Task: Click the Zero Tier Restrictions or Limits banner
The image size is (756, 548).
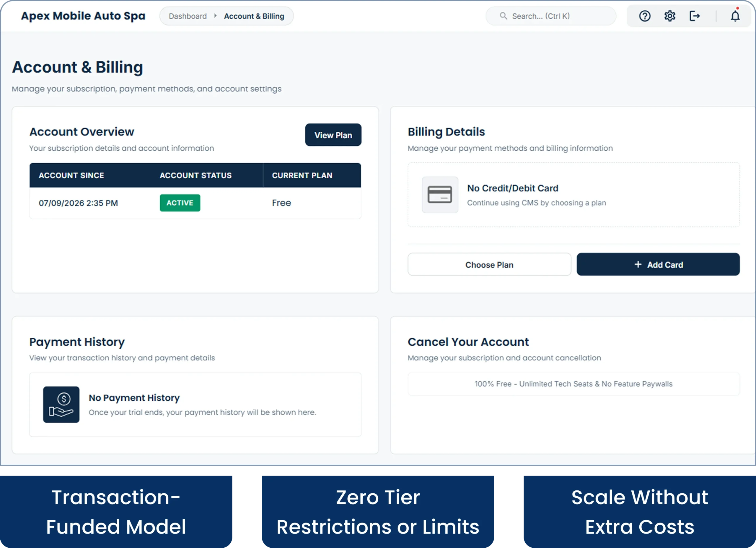Action: [378, 512]
